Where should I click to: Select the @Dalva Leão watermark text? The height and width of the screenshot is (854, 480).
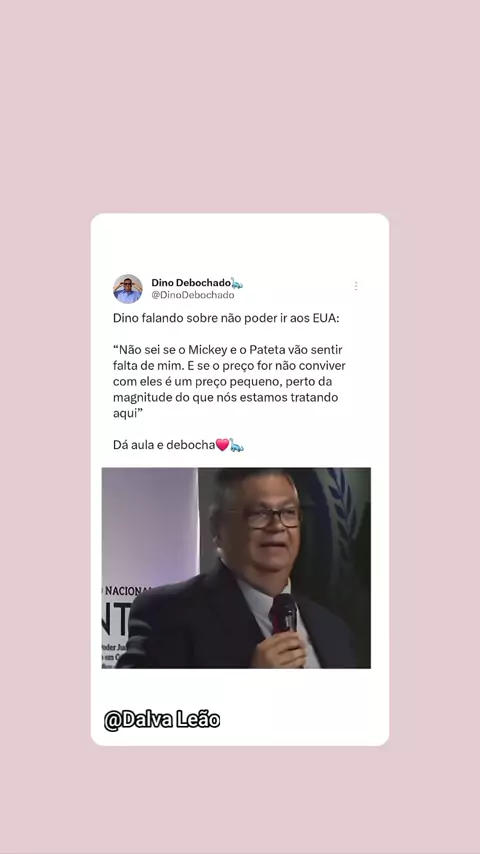[x=162, y=720]
